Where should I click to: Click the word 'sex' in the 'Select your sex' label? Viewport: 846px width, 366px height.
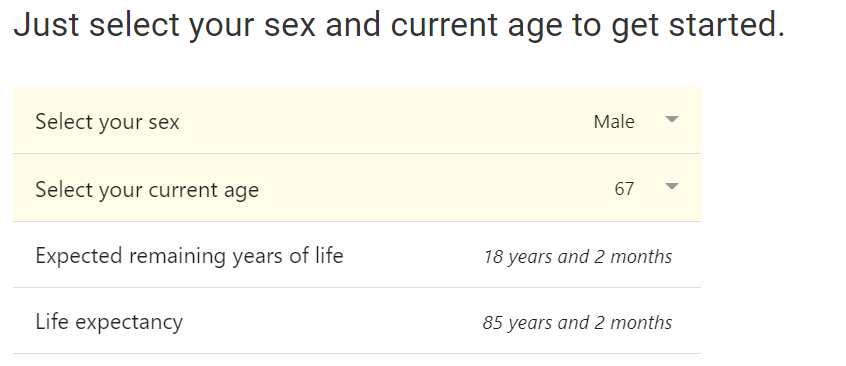[163, 123]
